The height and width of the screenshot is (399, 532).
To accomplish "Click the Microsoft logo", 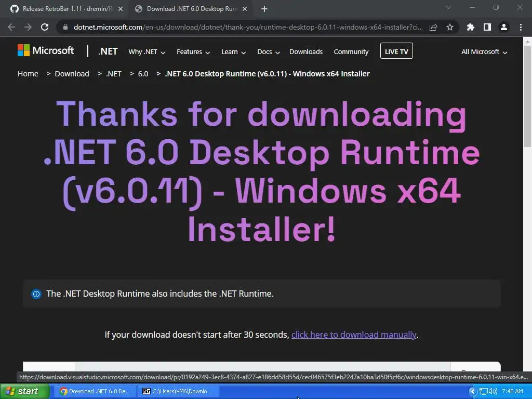I will (x=46, y=50).
